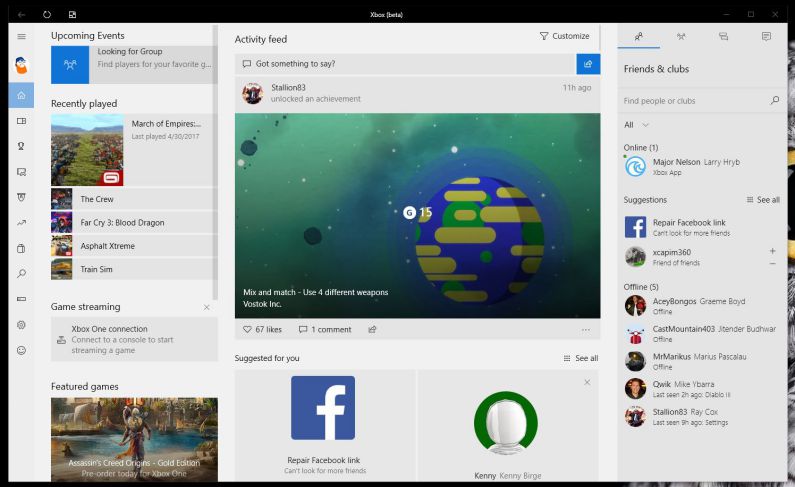Open Xbox One connection streaming item

tap(134, 339)
